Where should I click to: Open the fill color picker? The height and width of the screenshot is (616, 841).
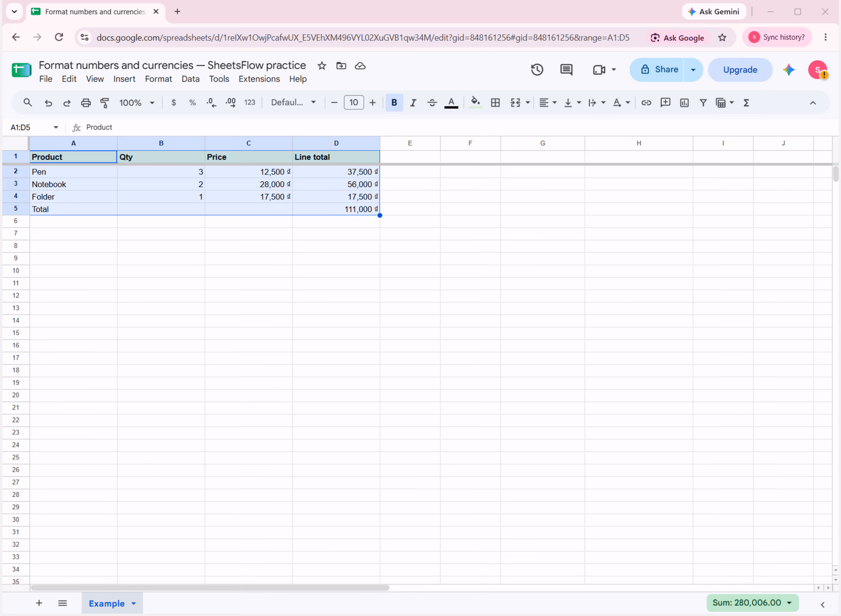pos(475,103)
